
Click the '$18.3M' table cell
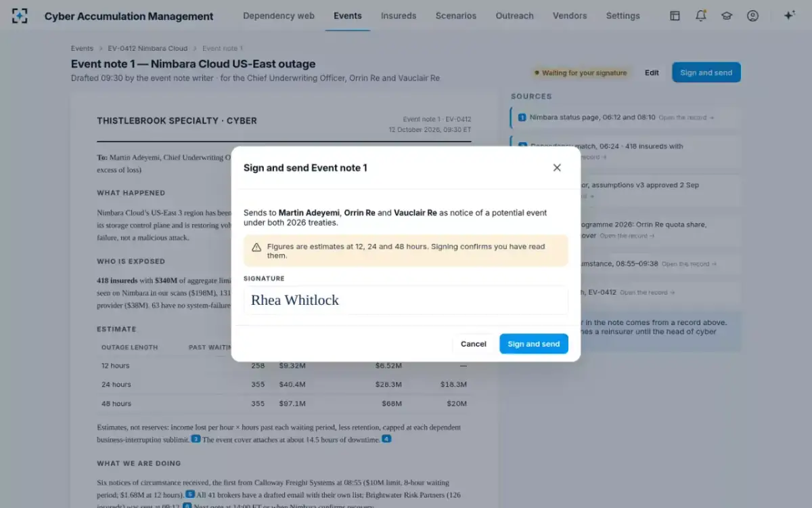[453, 385]
